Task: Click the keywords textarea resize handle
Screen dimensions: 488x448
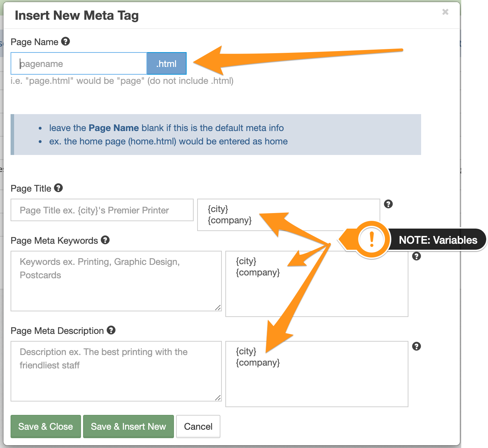Action: (x=218, y=307)
